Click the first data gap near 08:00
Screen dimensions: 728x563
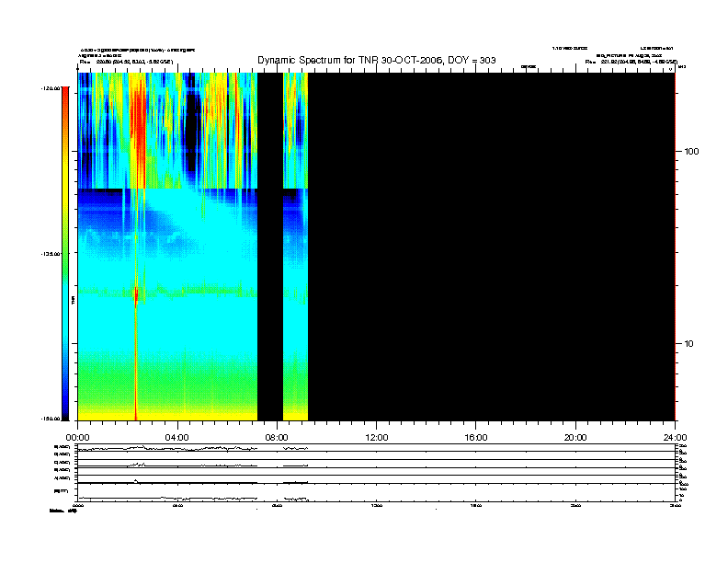[x=270, y=247]
